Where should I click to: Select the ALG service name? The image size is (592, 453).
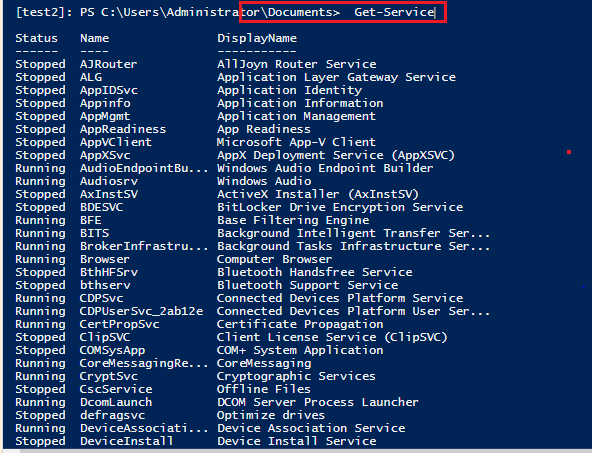pyautogui.click(x=91, y=77)
